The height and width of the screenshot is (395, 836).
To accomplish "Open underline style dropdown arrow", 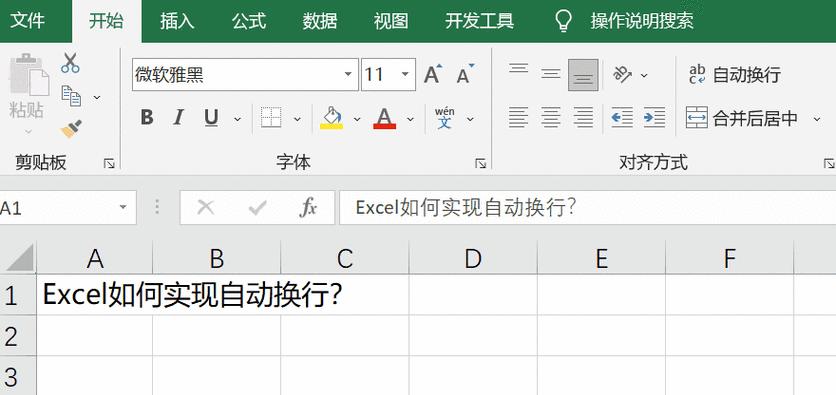I will pos(237,119).
